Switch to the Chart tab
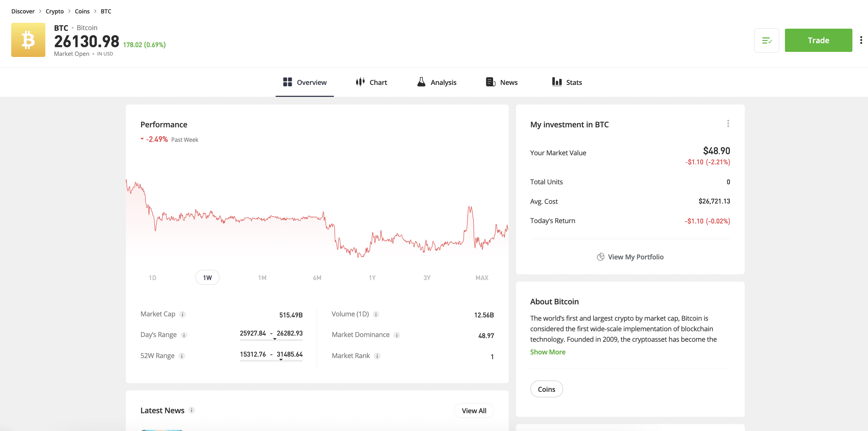 coord(371,82)
